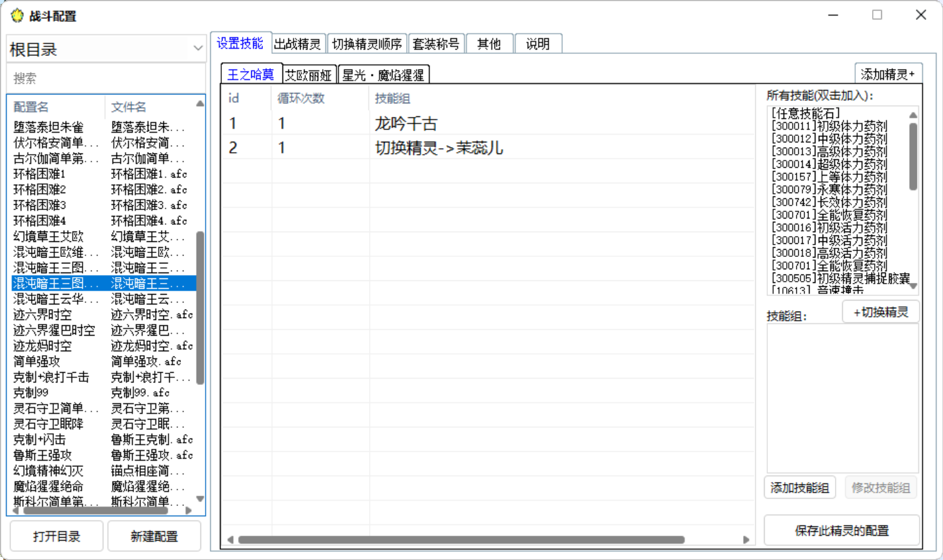
Task: Select the 套装称号 tab
Action: click(436, 44)
